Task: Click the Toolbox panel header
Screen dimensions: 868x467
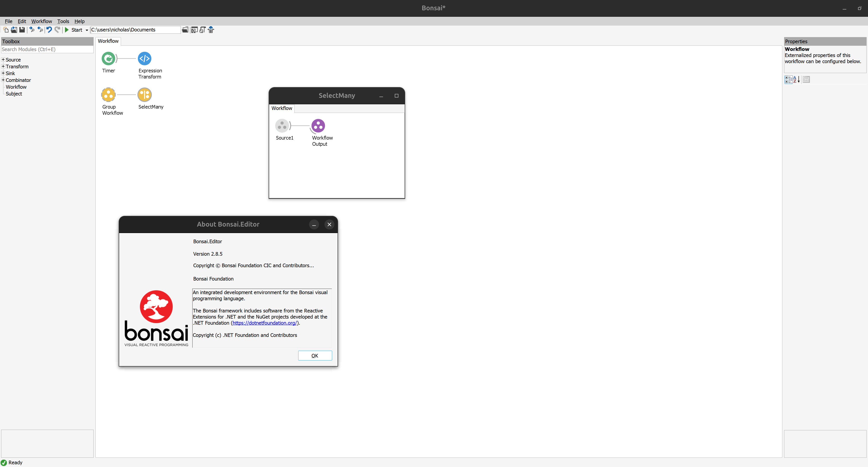Action: tap(47, 41)
